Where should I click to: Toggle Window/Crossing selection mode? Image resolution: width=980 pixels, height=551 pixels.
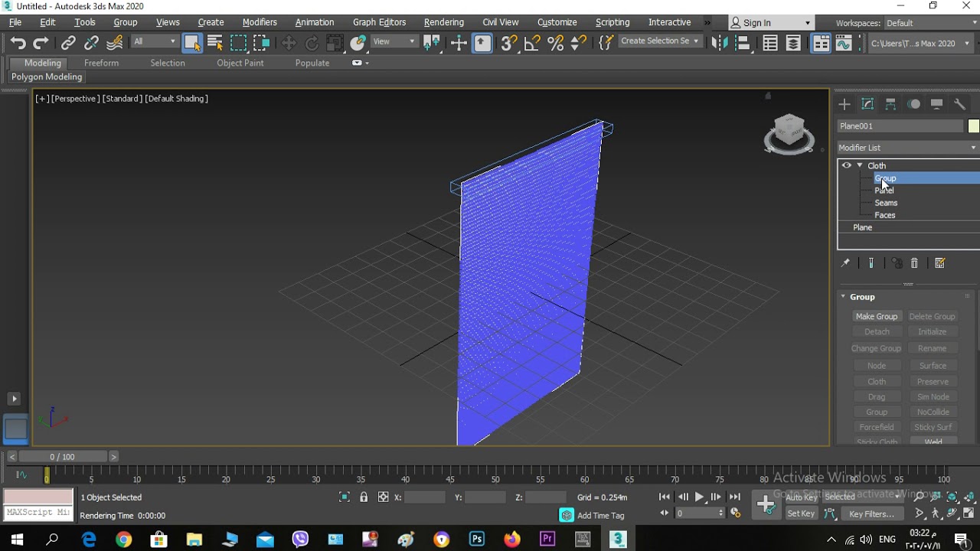[262, 44]
